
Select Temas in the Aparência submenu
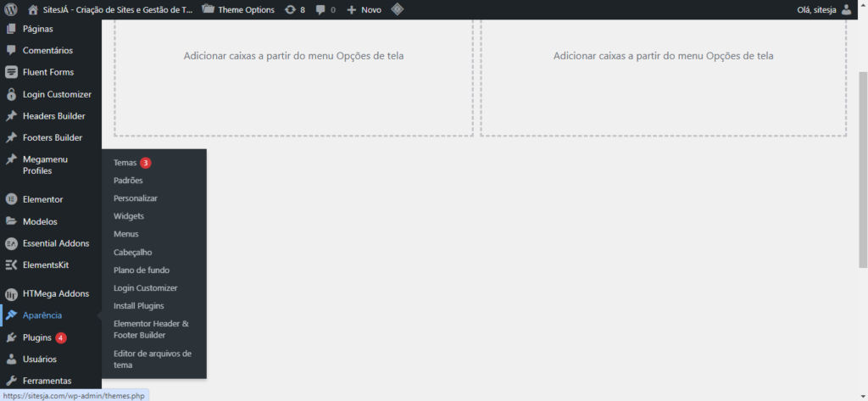pyautogui.click(x=125, y=163)
